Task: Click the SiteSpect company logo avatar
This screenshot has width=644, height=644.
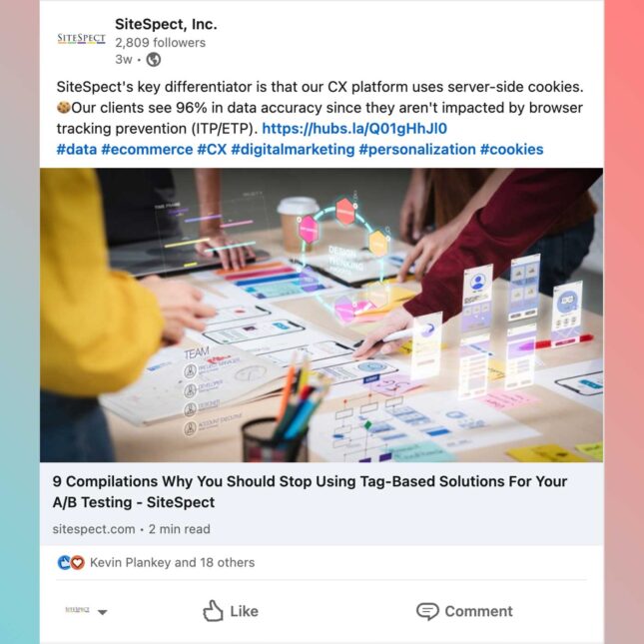Action: pos(81,39)
